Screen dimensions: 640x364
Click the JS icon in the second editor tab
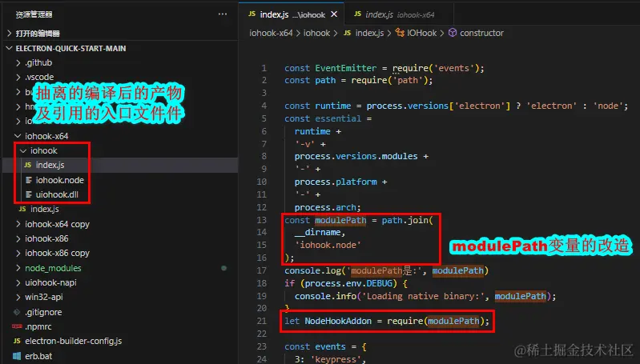pos(357,14)
